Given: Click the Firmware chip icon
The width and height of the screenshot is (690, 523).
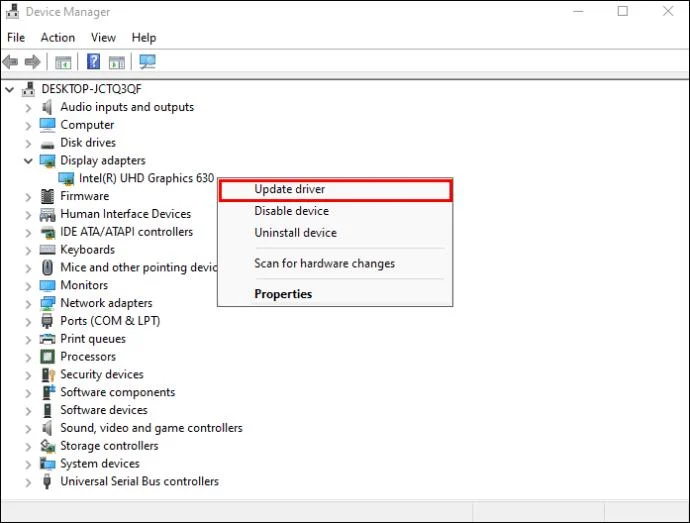Looking at the screenshot, I should [47, 196].
